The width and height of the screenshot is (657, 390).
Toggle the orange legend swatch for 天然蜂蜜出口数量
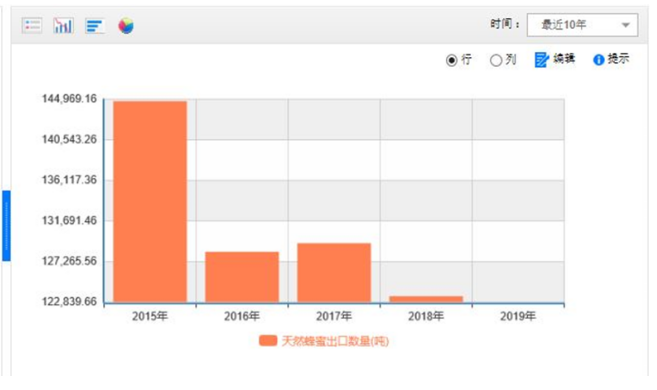[x=268, y=341]
